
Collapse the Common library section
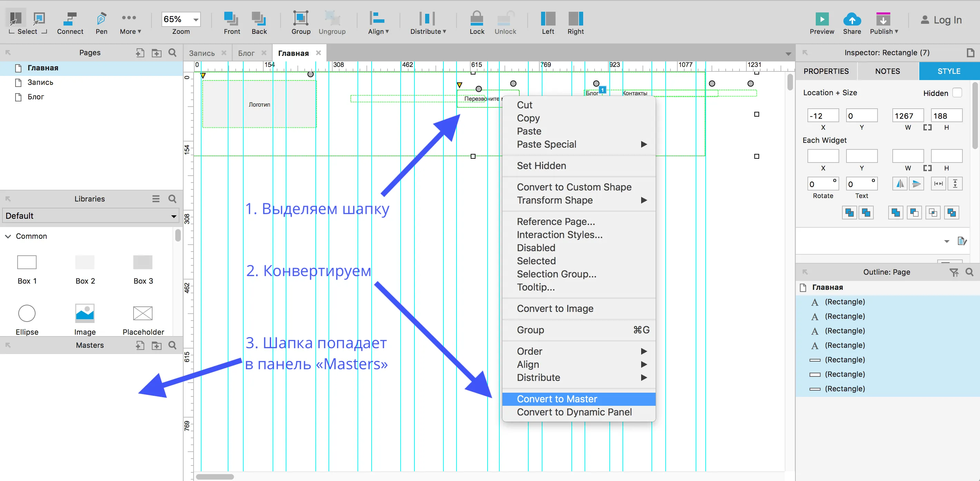[x=8, y=236]
